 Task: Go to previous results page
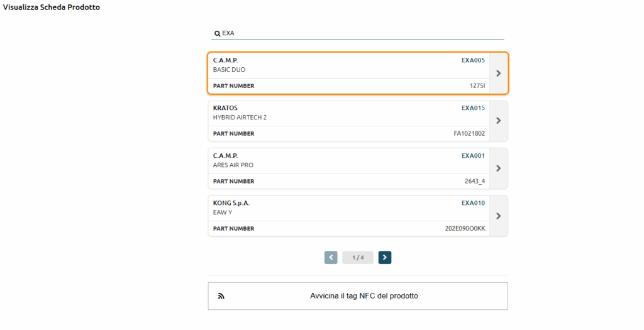click(331, 257)
